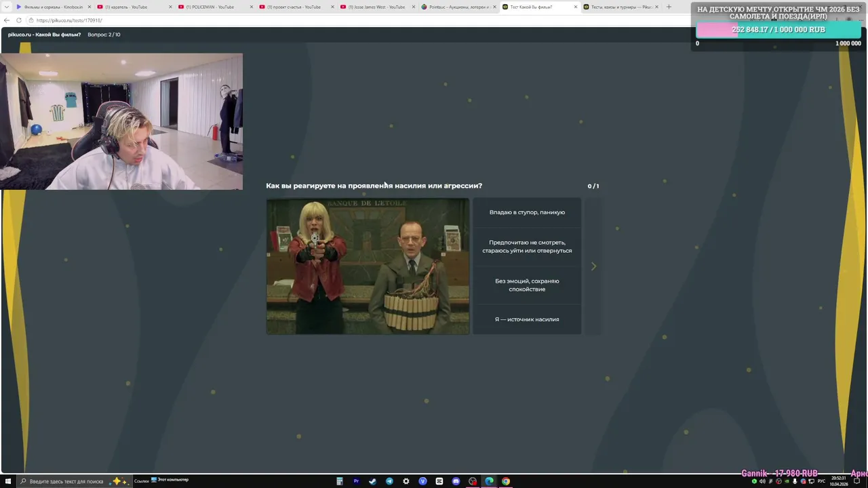Click the question image with bank robbers
Screen dimensions: 868x488
[368, 266]
